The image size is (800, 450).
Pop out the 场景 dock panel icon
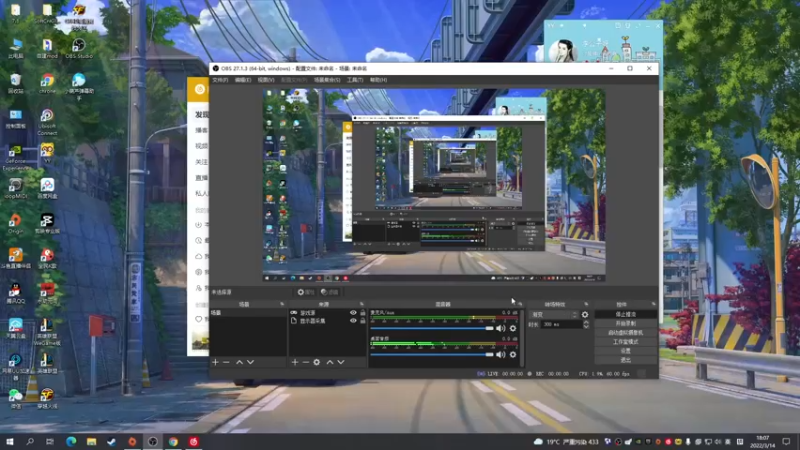(x=282, y=304)
